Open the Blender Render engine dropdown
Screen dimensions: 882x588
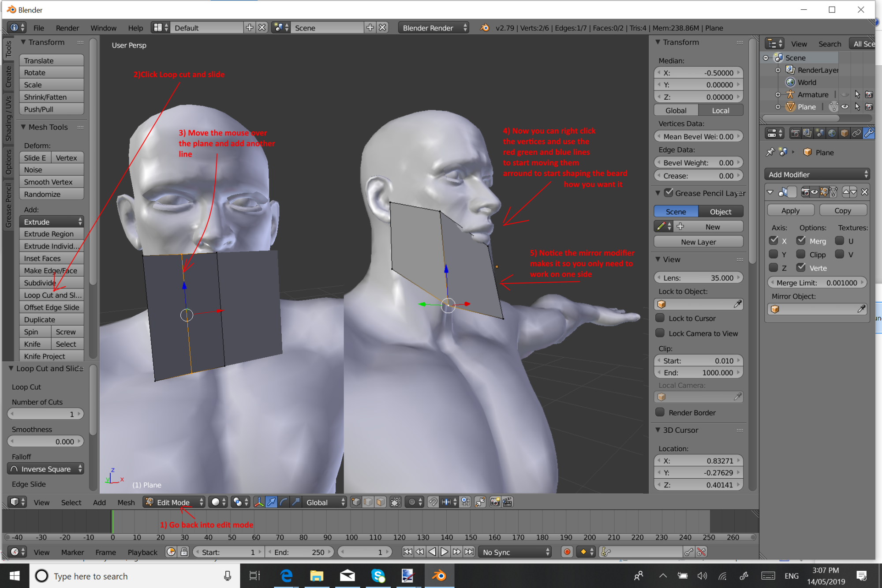(x=434, y=28)
